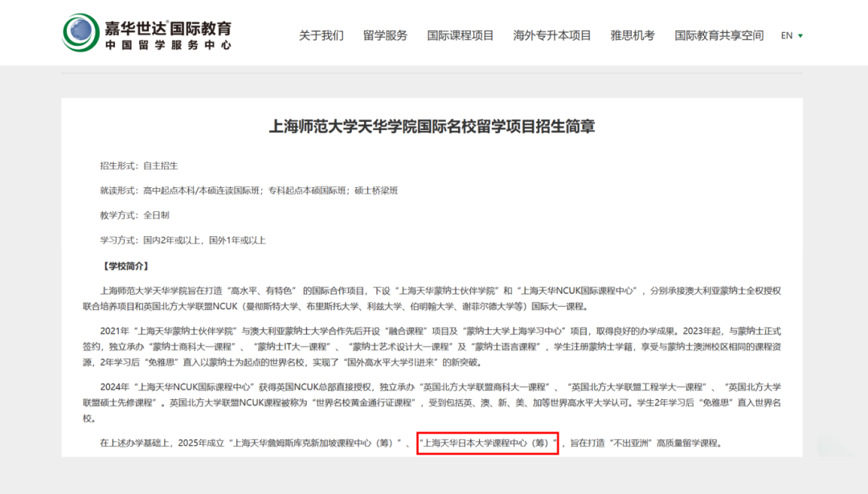868x494 pixels.
Task: Select 关于我们 in the navigation bar
Action: click(321, 35)
